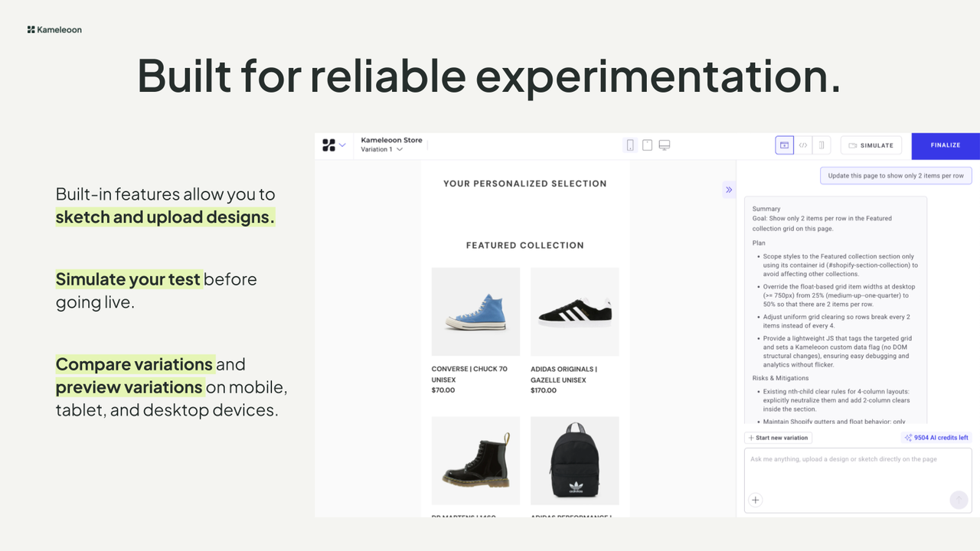Start a new variation
980x551 pixels.
point(778,438)
